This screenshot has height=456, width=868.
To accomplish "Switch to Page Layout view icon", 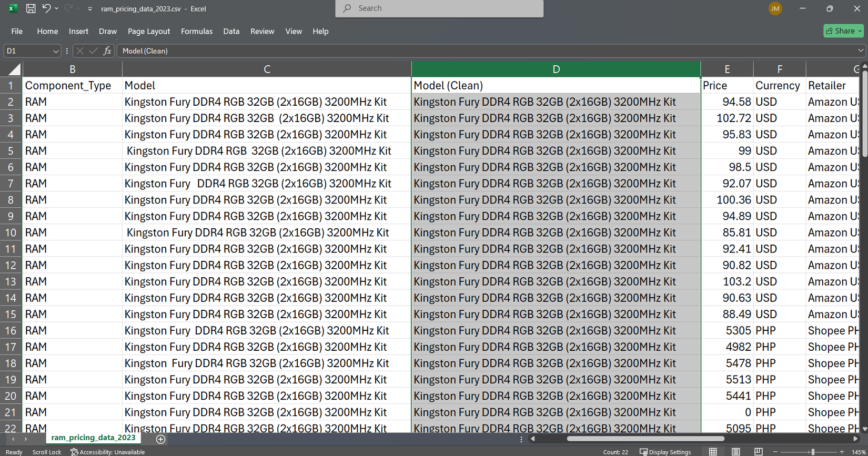I will (735, 452).
